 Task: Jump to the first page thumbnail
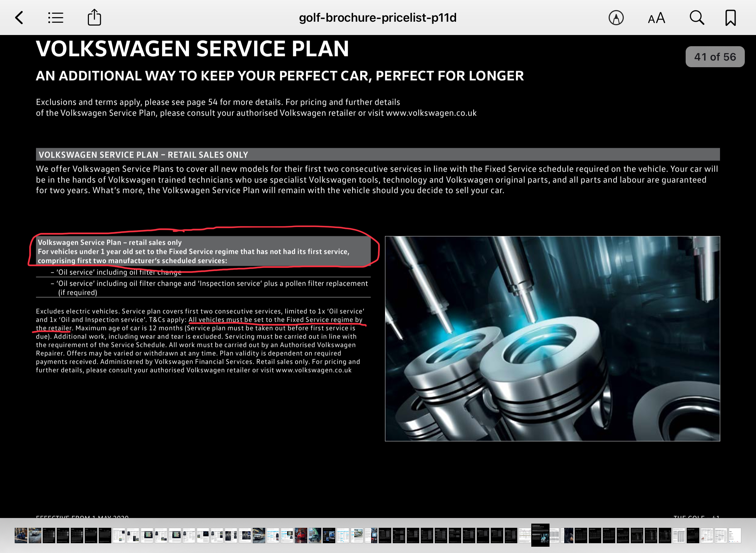click(21, 535)
